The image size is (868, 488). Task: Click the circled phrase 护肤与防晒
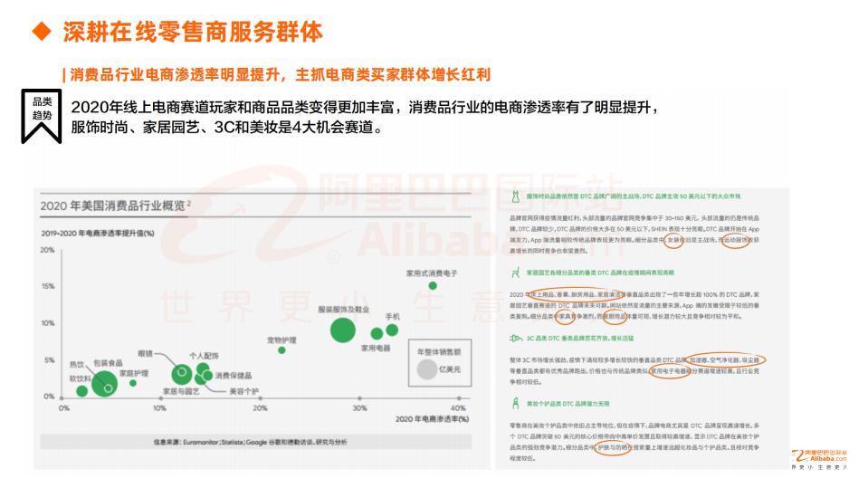[612, 447]
